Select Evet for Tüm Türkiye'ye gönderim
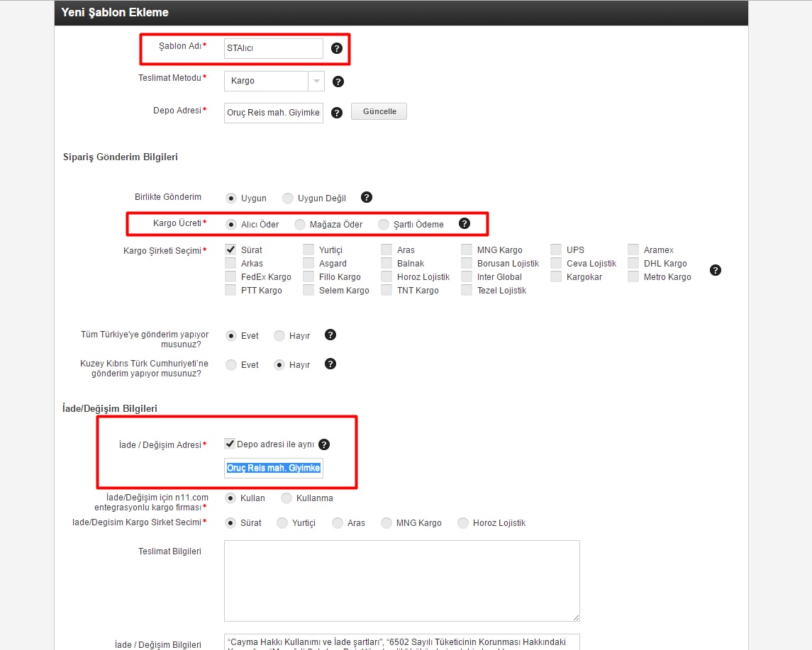This screenshot has width=812, height=650. (x=231, y=336)
